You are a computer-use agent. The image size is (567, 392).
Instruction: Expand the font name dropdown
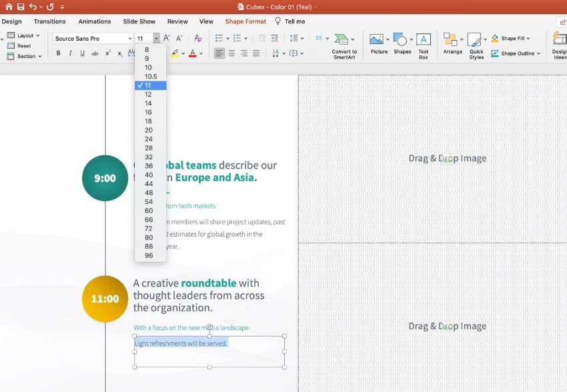[x=129, y=39]
